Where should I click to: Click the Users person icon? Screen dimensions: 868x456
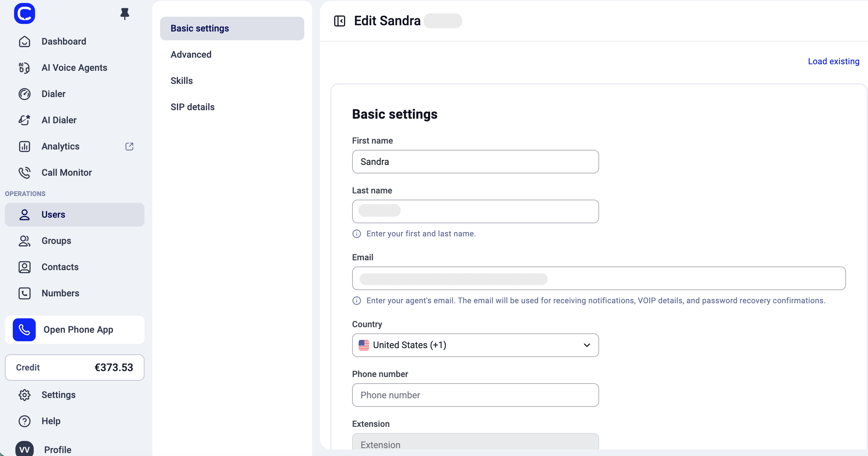(x=24, y=214)
